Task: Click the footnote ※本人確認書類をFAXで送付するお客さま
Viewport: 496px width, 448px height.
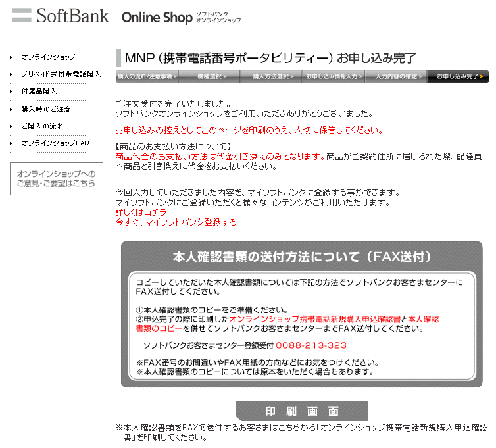Action: pyautogui.click(x=302, y=432)
